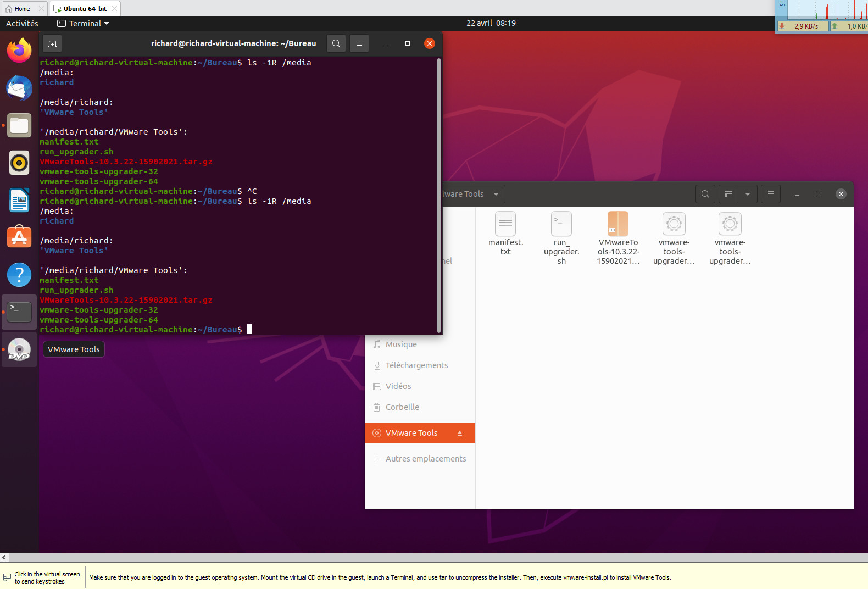This screenshot has width=868, height=589.
Task: Launch LibreOffice Writer from the dock
Action: point(19,200)
